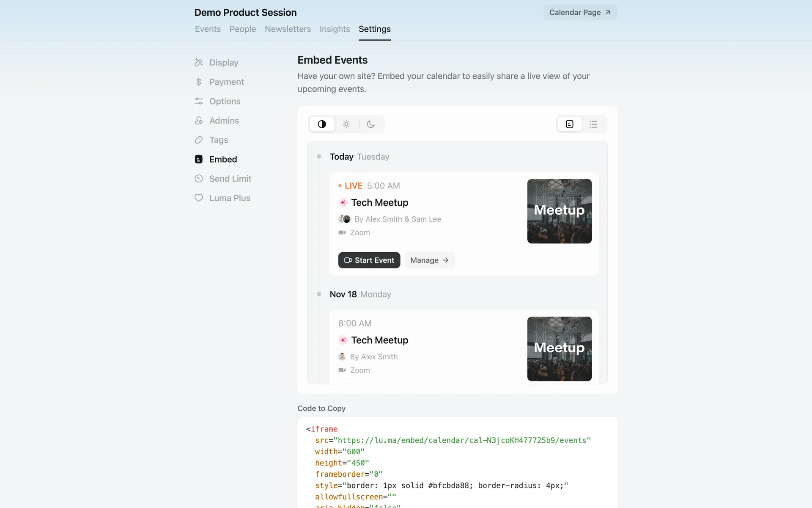Image resolution: width=812 pixels, height=508 pixels.
Task: Switch embed preview to light theme
Action: coord(346,124)
